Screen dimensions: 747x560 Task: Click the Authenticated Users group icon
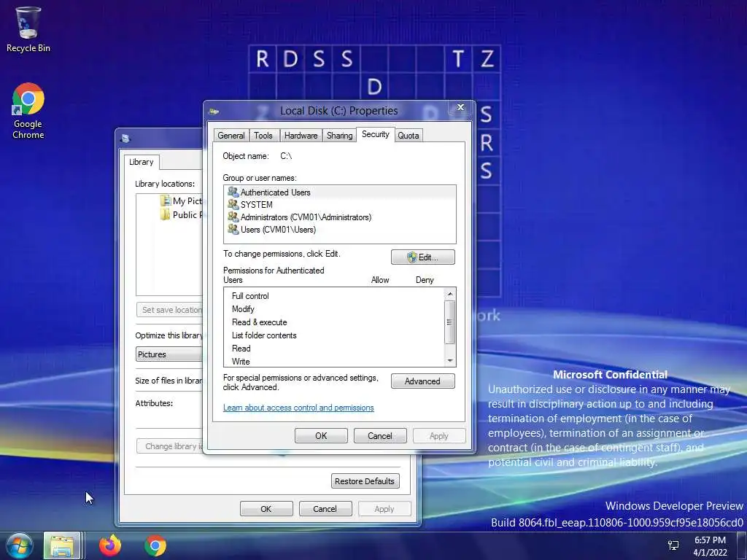pyautogui.click(x=233, y=192)
